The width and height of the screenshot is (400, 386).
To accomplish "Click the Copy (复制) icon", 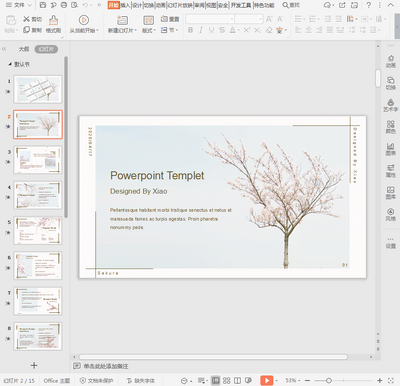I will 26,30.
